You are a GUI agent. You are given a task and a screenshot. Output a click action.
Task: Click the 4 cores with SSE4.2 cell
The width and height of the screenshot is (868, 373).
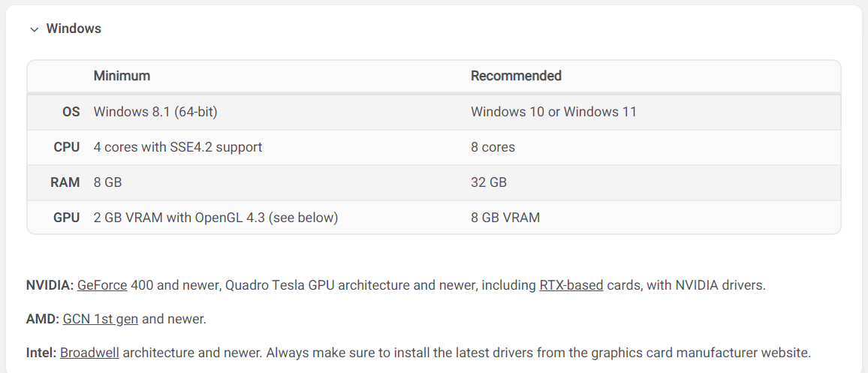tap(178, 147)
